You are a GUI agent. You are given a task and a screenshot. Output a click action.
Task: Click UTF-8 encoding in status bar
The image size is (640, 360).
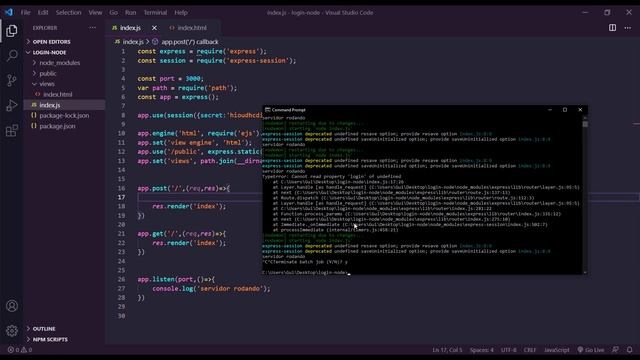coord(509,350)
